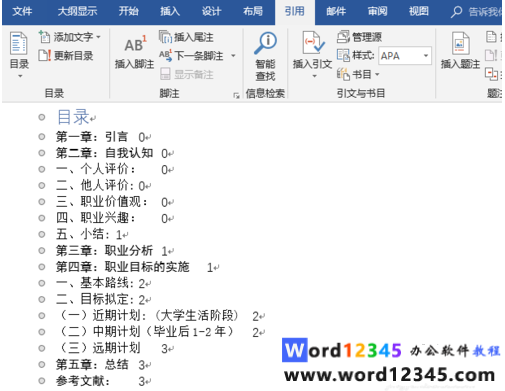Open the 文件 tab

click(22, 12)
